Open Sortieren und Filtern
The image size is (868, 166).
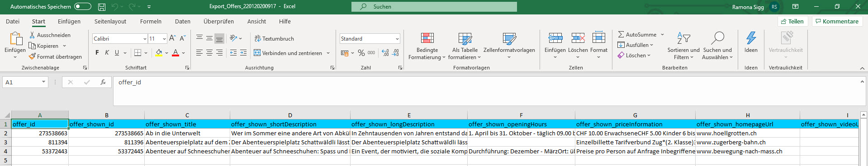(683, 46)
